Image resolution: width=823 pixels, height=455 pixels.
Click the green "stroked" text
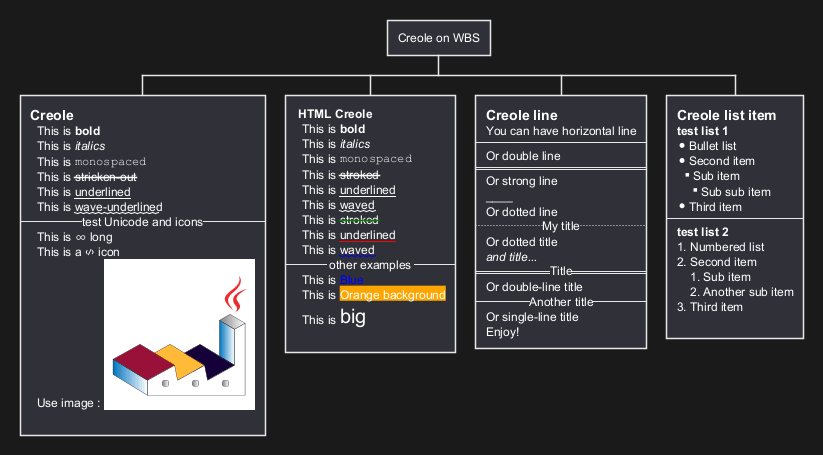pos(359,220)
